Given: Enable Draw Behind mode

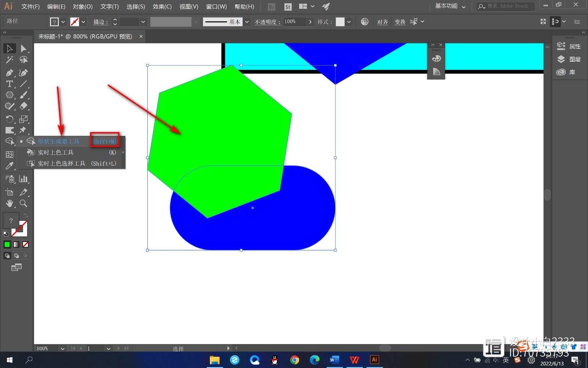Looking at the screenshot, I should pyautogui.click(x=16, y=255).
